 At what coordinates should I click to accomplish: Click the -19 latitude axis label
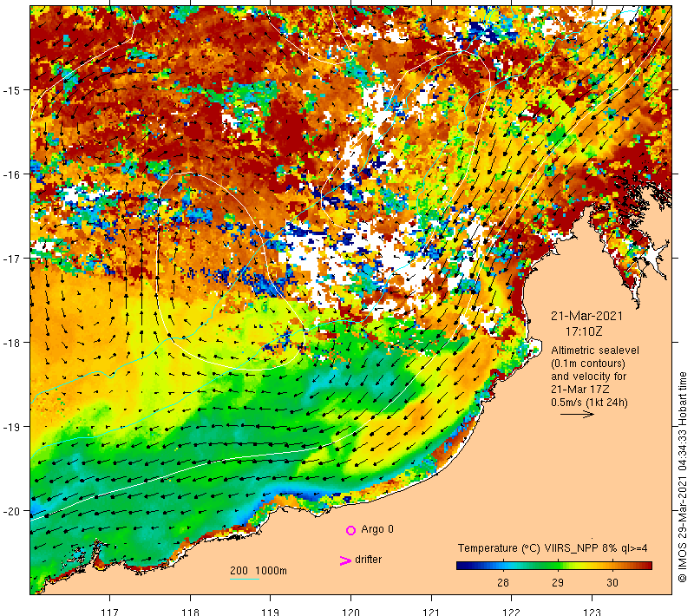tap(11, 427)
